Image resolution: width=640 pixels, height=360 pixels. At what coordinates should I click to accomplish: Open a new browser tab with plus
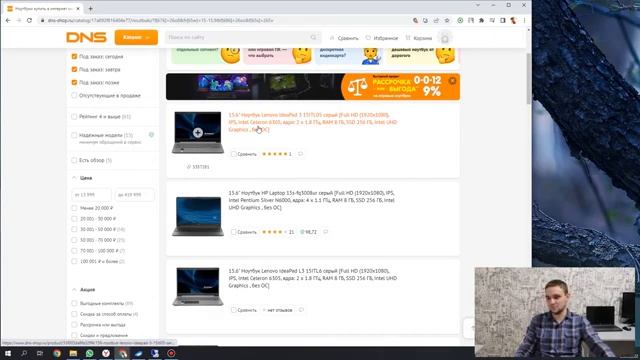pyautogui.click(x=90, y=8)
